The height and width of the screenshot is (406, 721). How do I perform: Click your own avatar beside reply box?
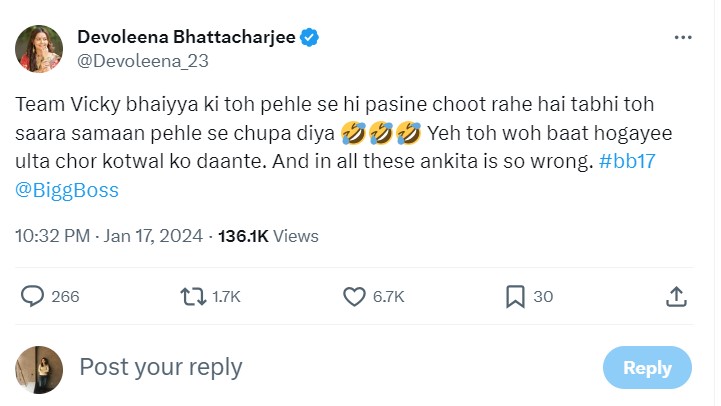39,367
